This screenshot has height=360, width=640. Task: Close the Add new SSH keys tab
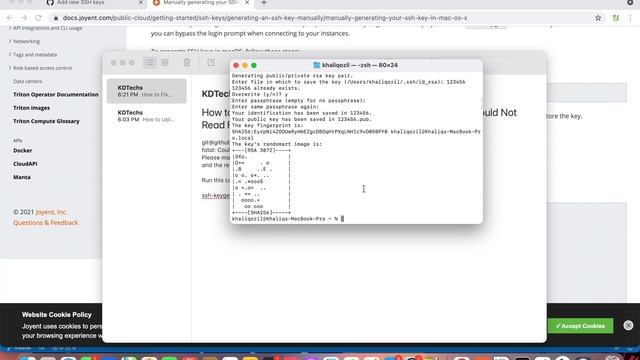click(141, 2)
